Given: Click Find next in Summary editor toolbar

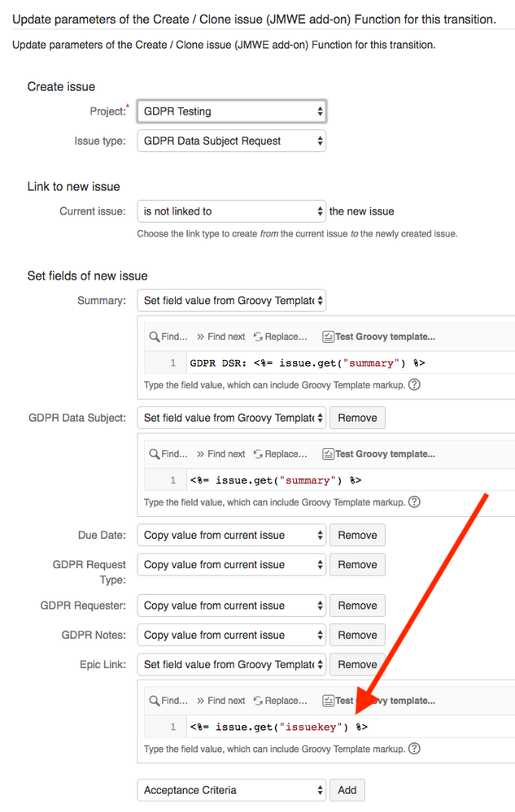Looking at the screenshot, I should (x=221, y=337).
